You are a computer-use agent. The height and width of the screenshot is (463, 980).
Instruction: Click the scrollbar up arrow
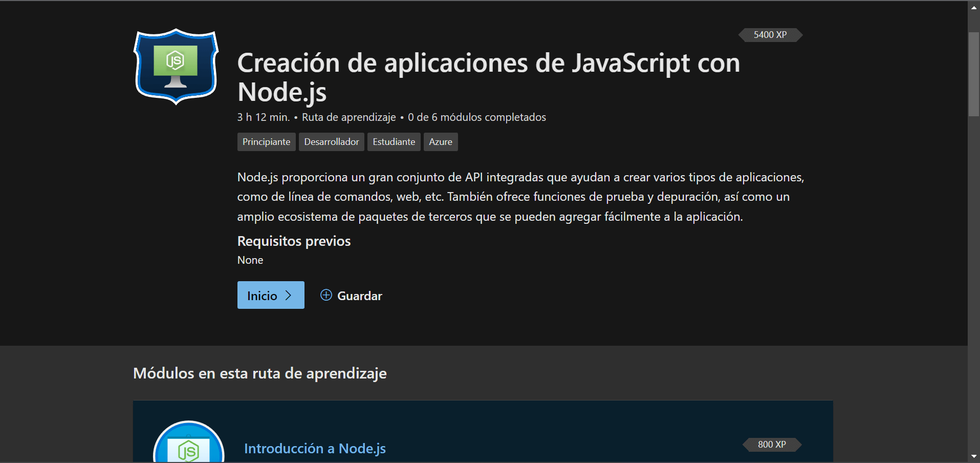pyautogui.click(x=974, y=8)
